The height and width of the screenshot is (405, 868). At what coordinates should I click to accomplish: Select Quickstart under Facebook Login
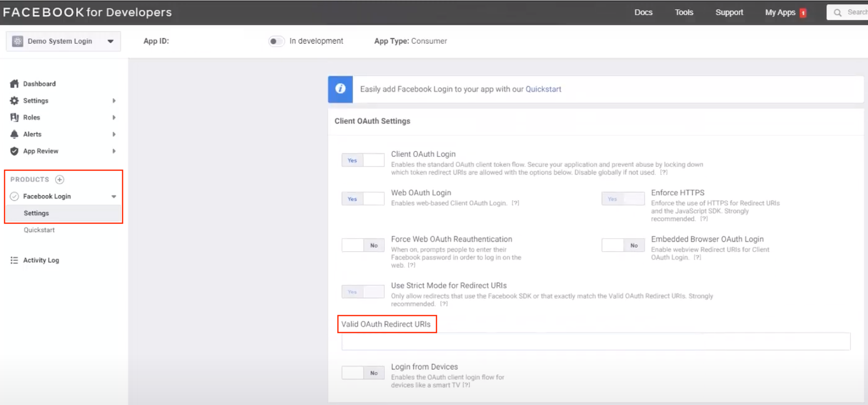39,230
